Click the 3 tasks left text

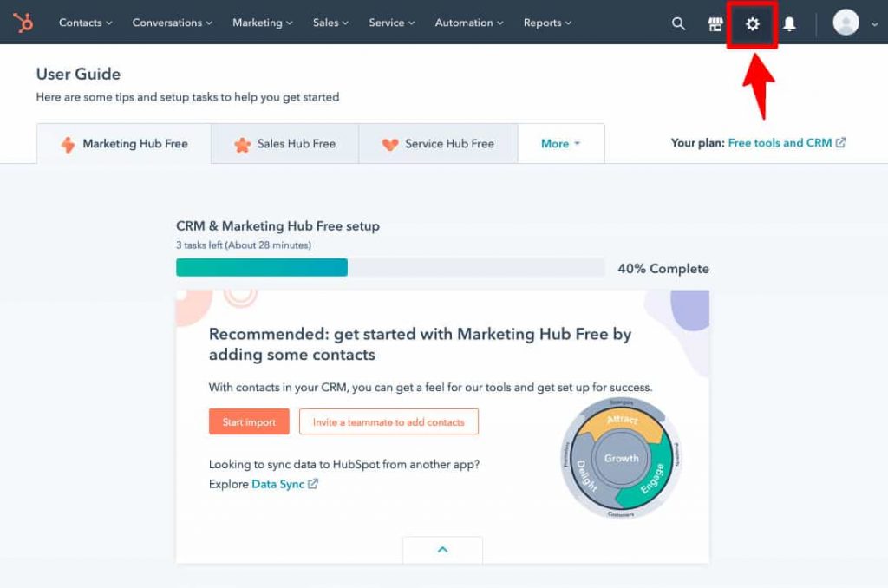point(244,245)
